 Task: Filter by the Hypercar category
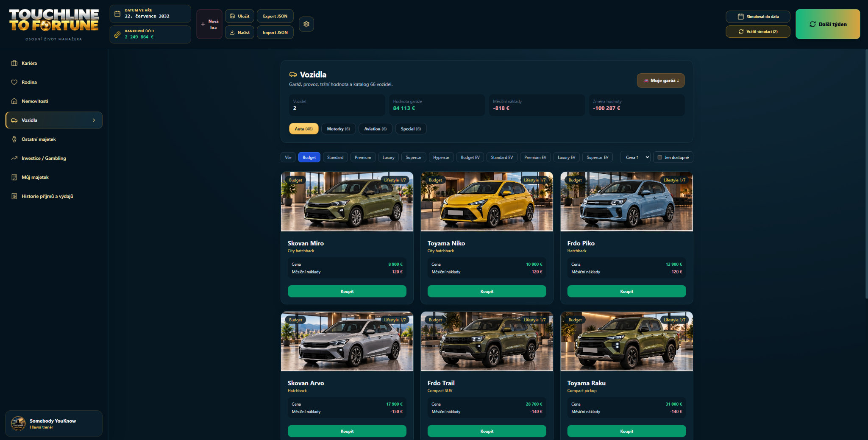(x=441, y=157)
